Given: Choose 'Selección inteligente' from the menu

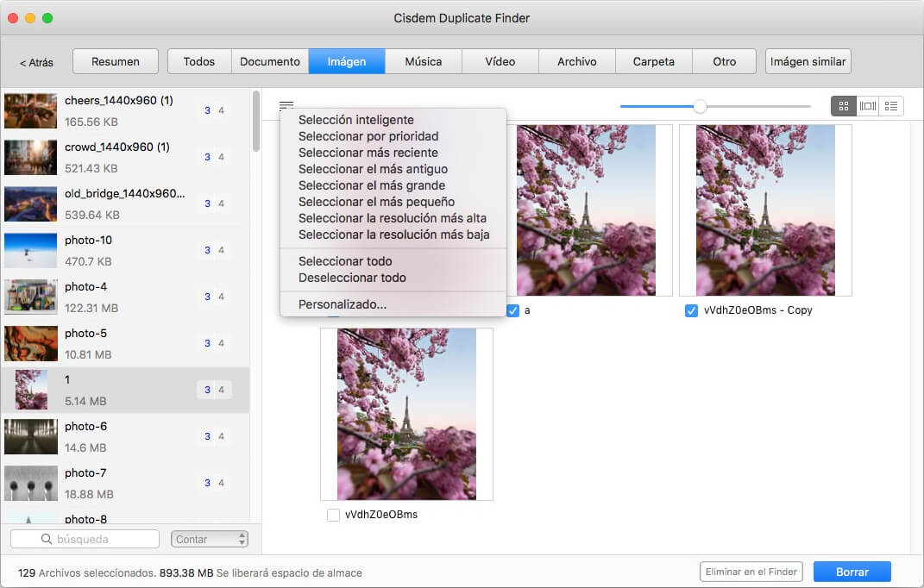Looking at the screenshot, I should [355, 120].
